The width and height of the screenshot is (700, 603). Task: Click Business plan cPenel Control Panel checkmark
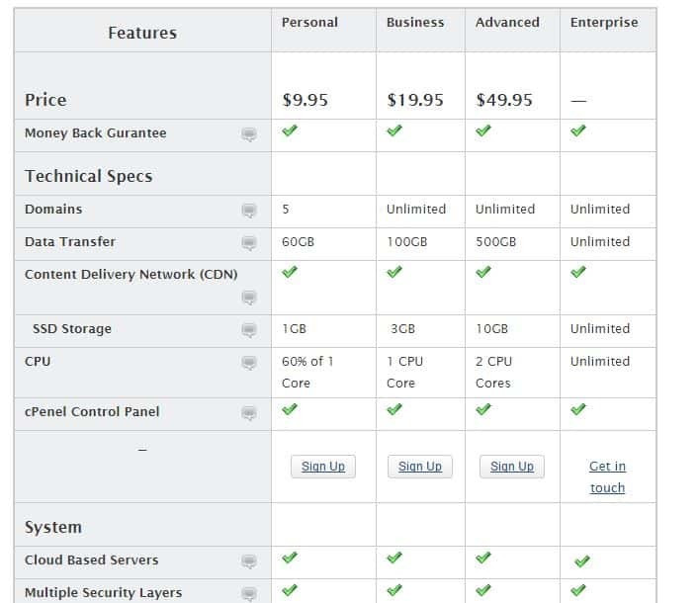394,410
